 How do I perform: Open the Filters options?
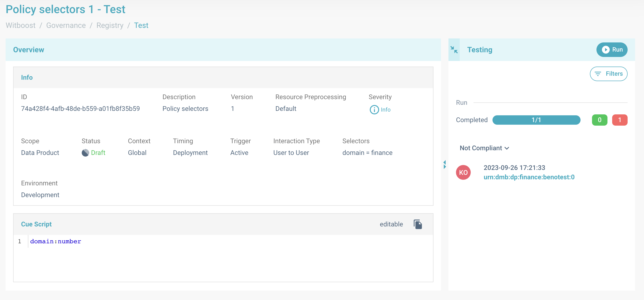click(x=608, y=74)
